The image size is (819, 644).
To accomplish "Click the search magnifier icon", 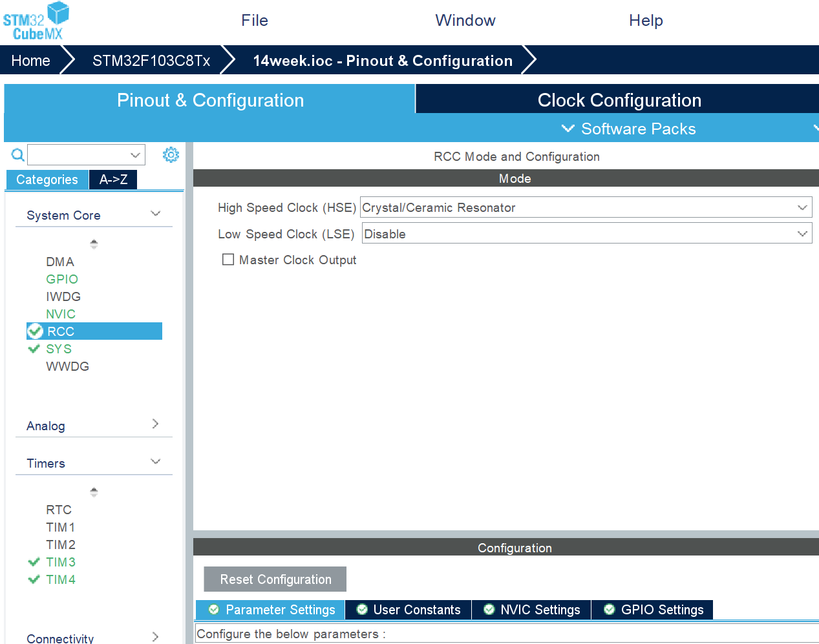I will 18,155.
